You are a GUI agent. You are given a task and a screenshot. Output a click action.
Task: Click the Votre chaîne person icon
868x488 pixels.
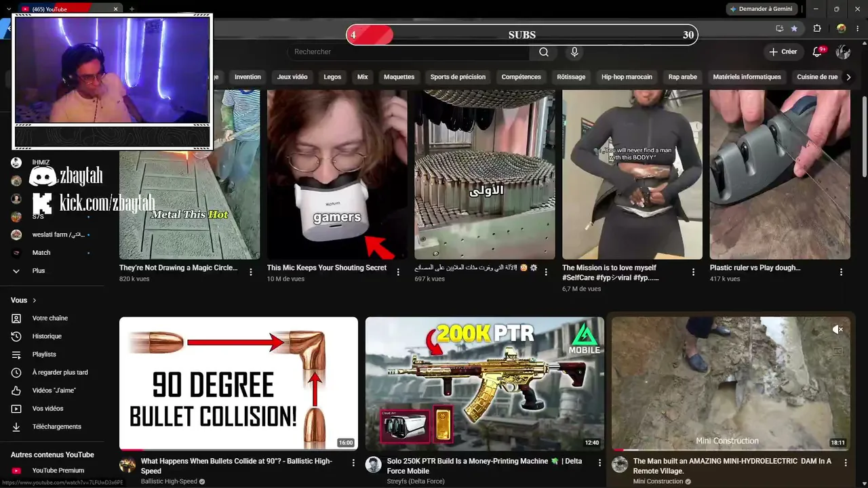point(16,318)
